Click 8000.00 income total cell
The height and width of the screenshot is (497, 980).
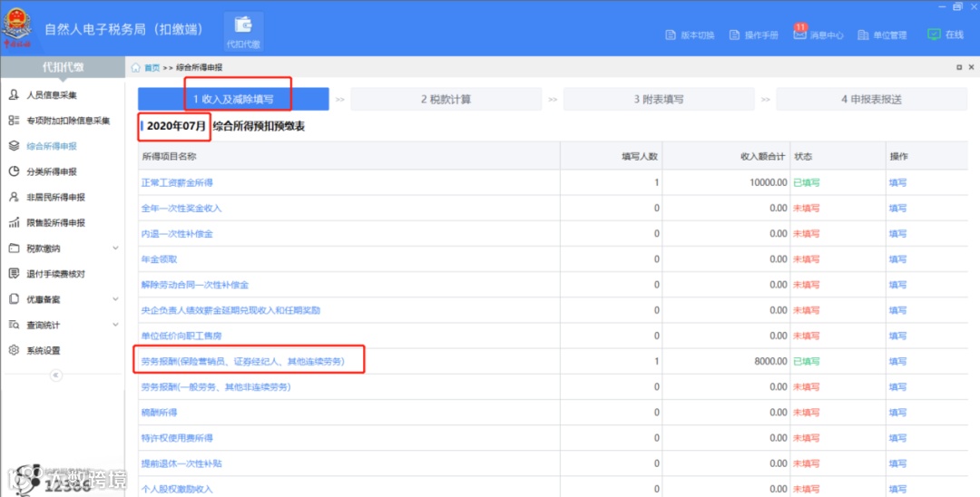coord(770,362)
